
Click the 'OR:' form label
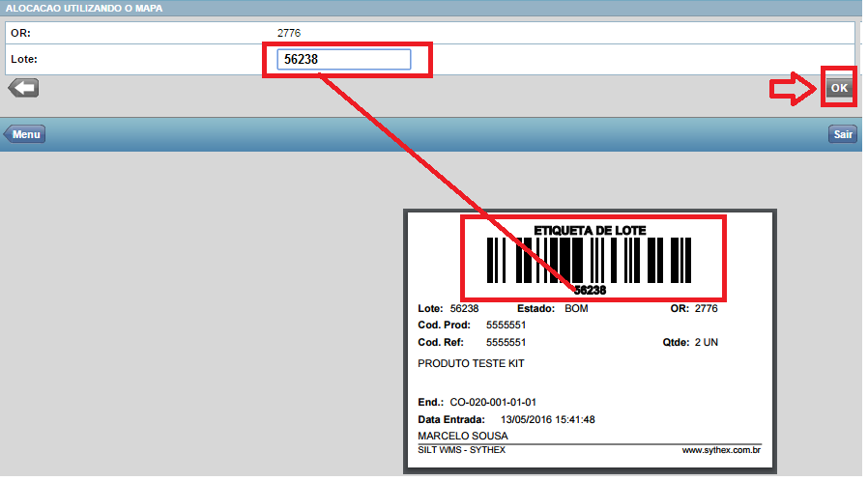click(x=20, y=33)
